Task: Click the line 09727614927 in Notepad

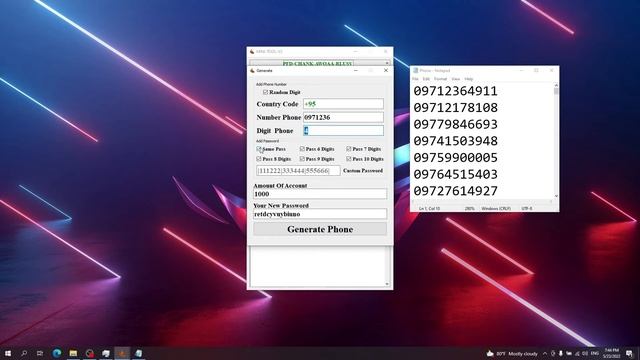Action: (456, 191)
